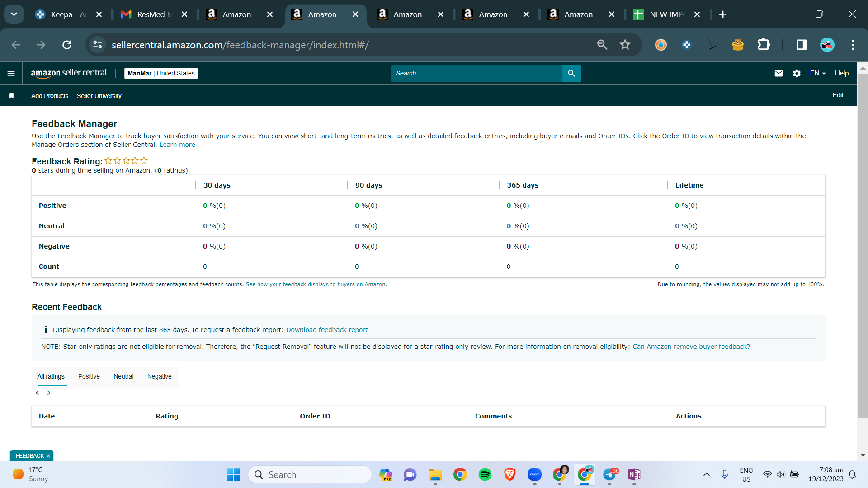Click Download feedback report link
868x488 pixels.
(327, 330)
